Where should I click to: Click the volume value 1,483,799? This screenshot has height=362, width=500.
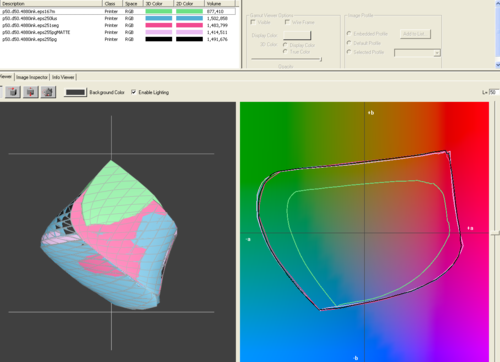[217, 25]
